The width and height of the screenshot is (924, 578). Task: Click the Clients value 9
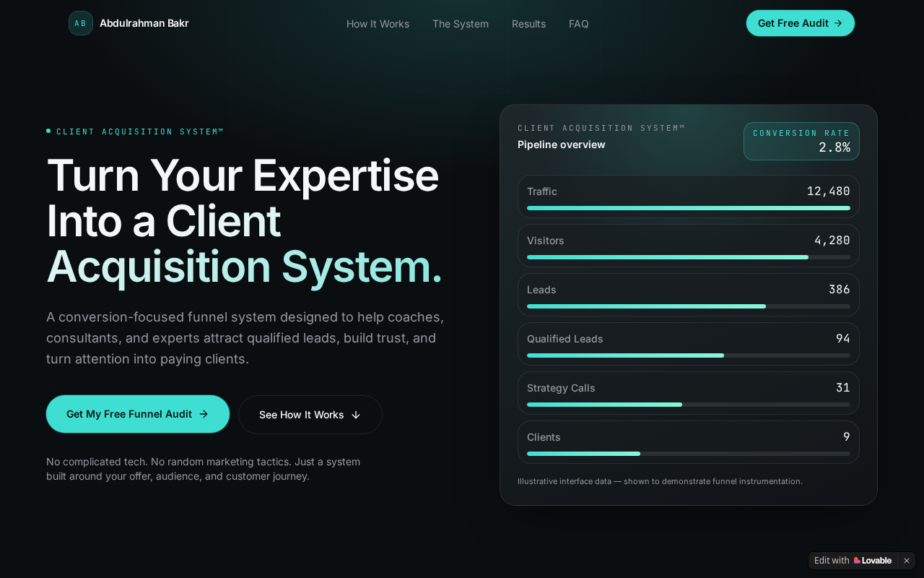(x=847, y=437)
